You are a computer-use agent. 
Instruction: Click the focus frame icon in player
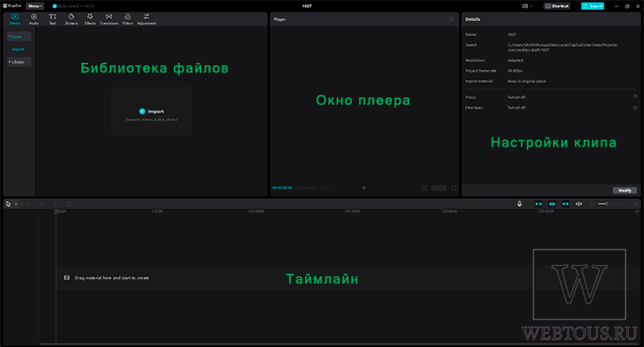[x=424, y=188]
